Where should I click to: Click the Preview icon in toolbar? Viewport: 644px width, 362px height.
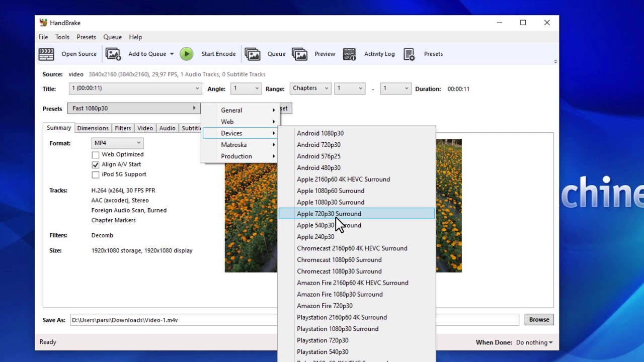tap(299, 54)
